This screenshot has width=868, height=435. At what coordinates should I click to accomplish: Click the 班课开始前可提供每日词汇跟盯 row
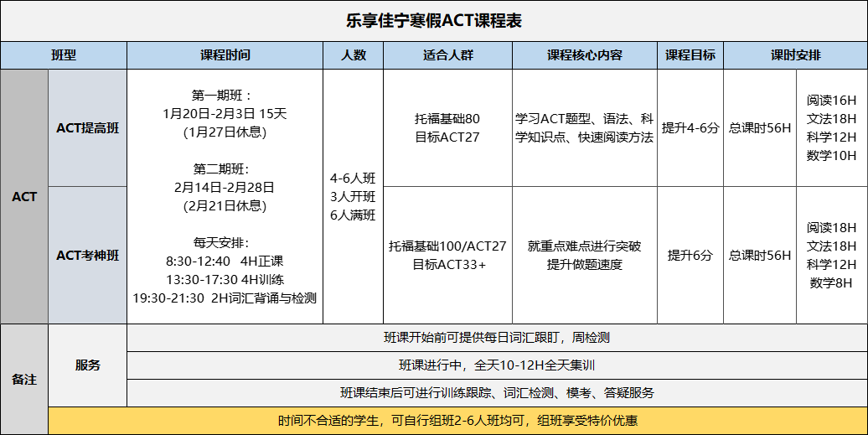497,338
